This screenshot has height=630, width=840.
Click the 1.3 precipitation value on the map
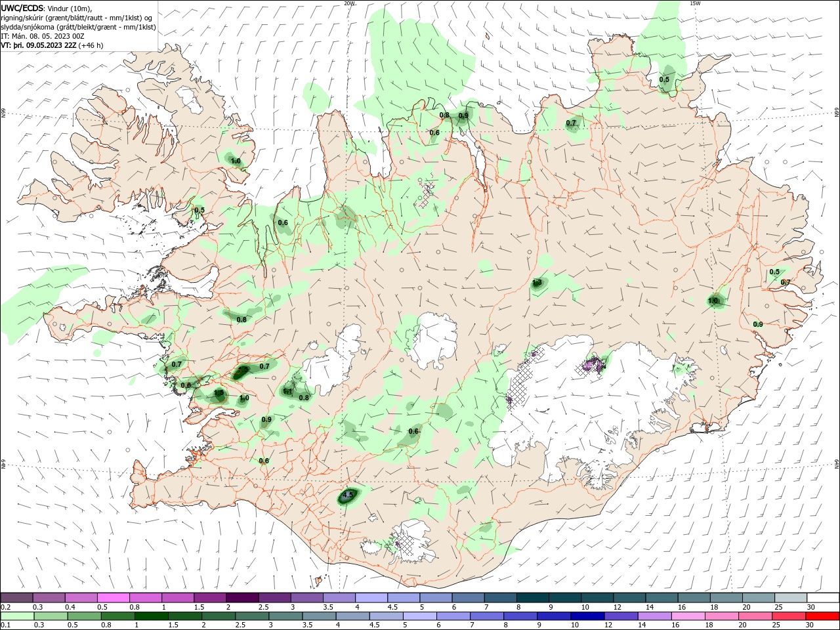537,283
